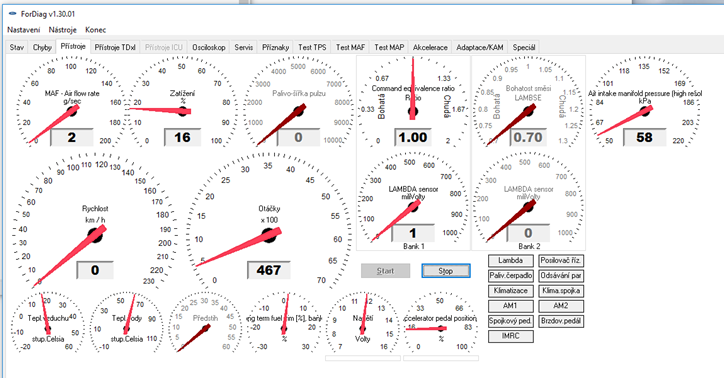Viewport: 724px width, 378px height.
Task: Open the Adaptace/KAM tab
Action: click(x=480, y=47)
